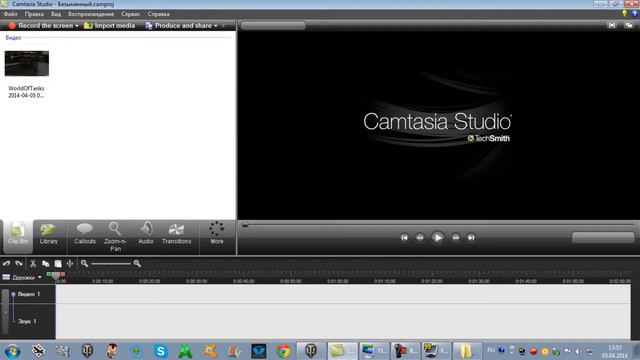640x360 pixels.
Task: Redo the last timeline action
Action: 19,264
